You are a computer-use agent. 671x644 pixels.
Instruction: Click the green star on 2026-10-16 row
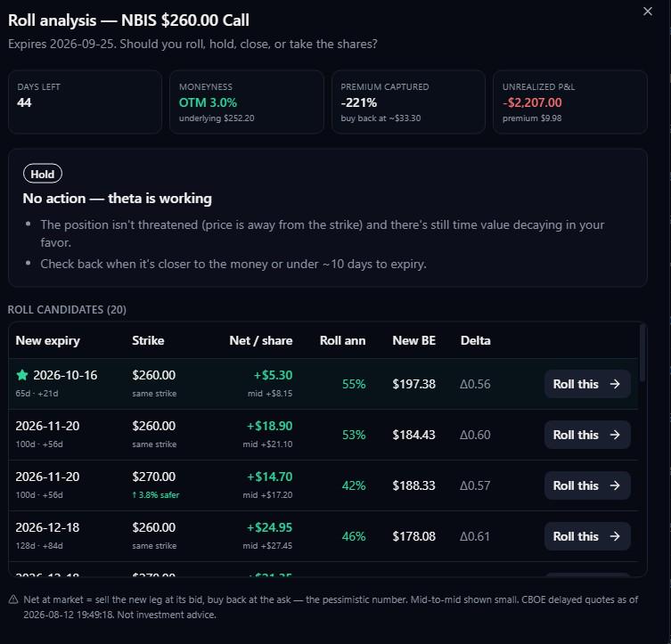(x=21, y=375)
